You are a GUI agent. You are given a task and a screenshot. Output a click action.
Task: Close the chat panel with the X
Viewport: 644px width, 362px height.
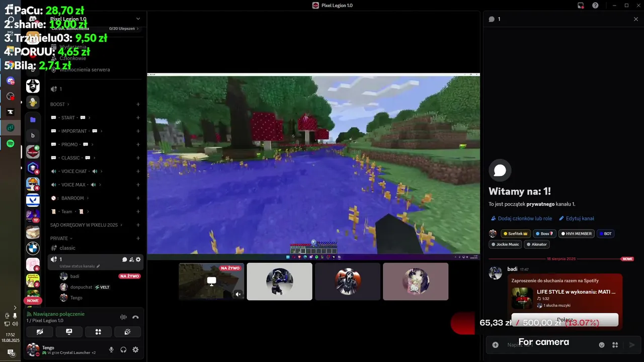click(x=636, y=19)
